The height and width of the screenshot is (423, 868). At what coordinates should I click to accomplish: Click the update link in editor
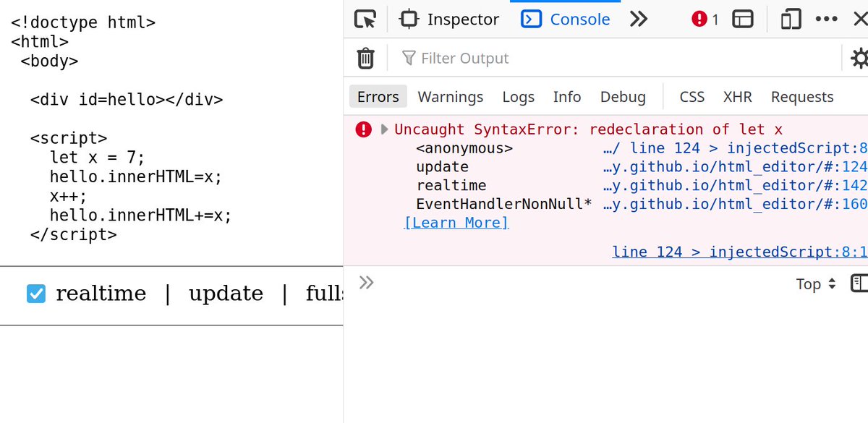[226, 294]
